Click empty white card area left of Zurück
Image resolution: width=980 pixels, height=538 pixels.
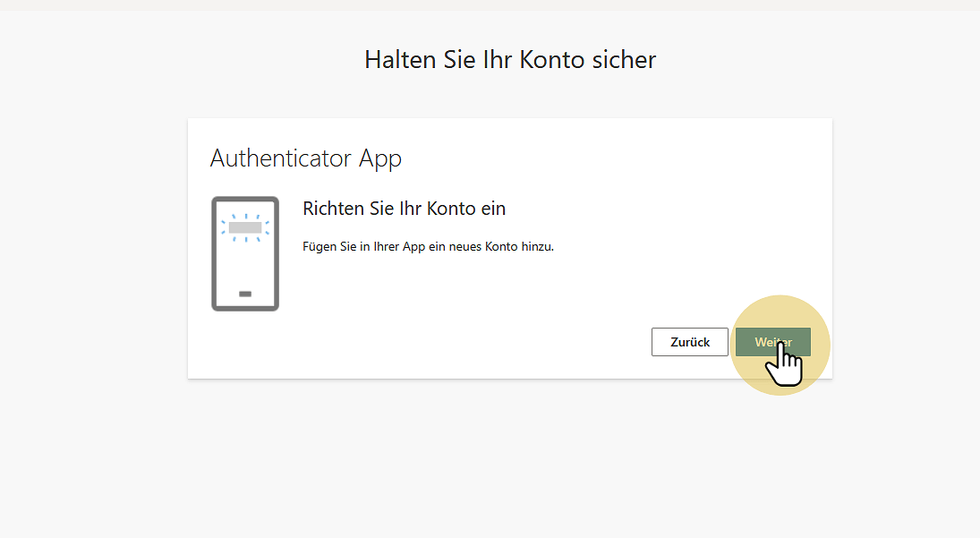(447, 342)
